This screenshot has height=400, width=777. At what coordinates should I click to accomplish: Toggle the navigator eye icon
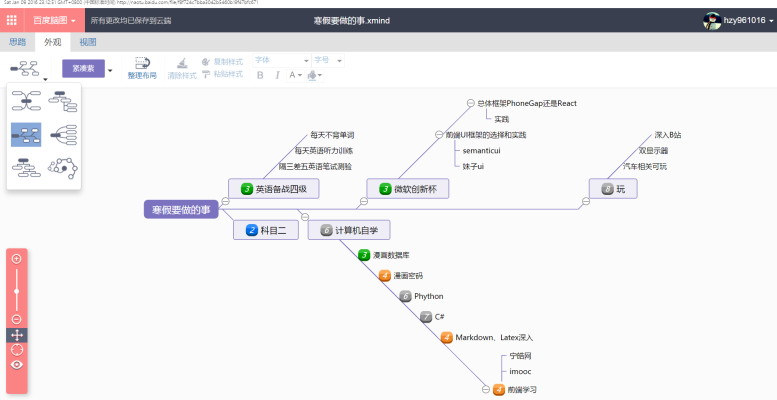[17, 365]
